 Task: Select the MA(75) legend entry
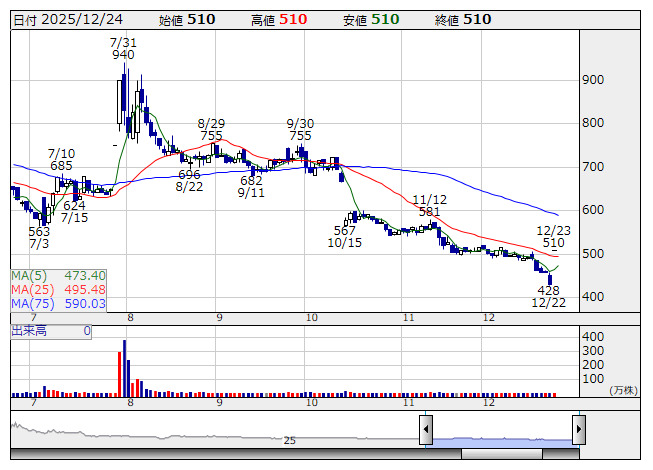pyautogui.click(x=58, y=303)
